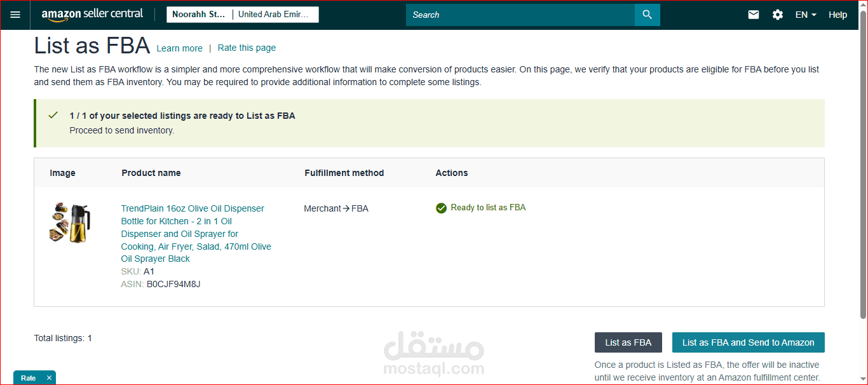Click the SKU A1 value
The width and height of the screenshot is (868, 385).
pos(149,271)
